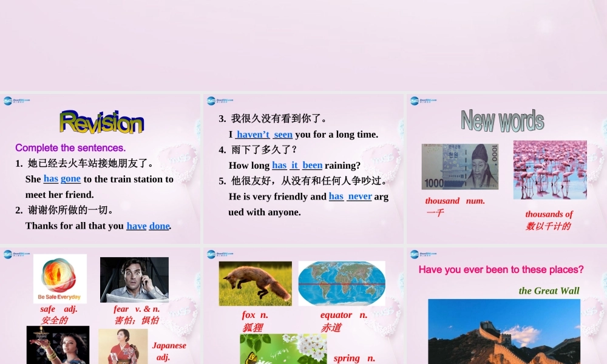The image size is (607, 364).
Task: Click the blank filled with 'has gone'
Action: [61, 179]
